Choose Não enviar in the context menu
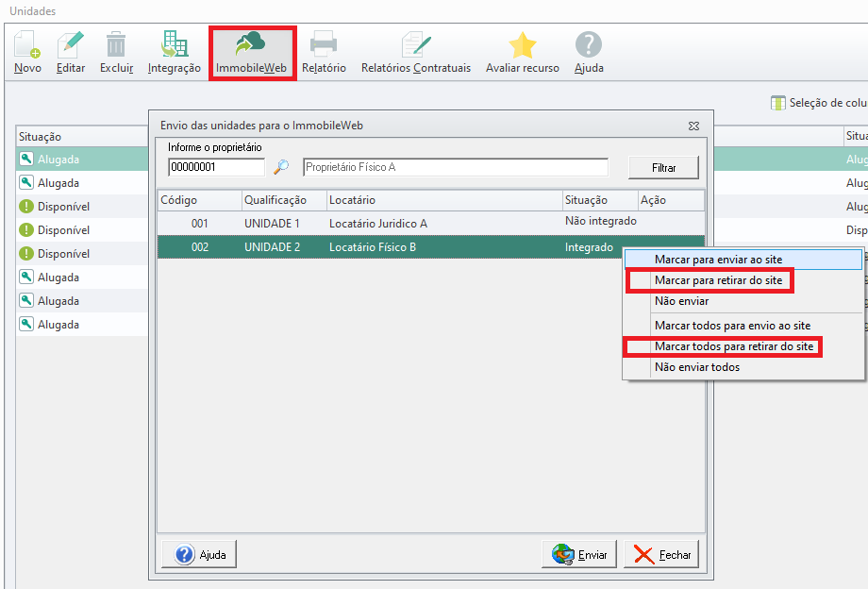868x589 pixels. (x=743, y=301)
